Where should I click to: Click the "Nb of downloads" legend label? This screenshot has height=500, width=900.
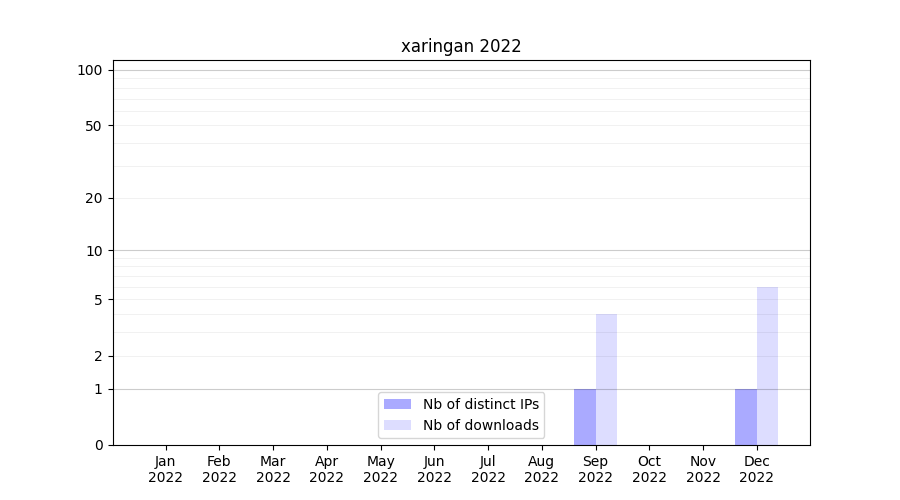tap(480, 425)
